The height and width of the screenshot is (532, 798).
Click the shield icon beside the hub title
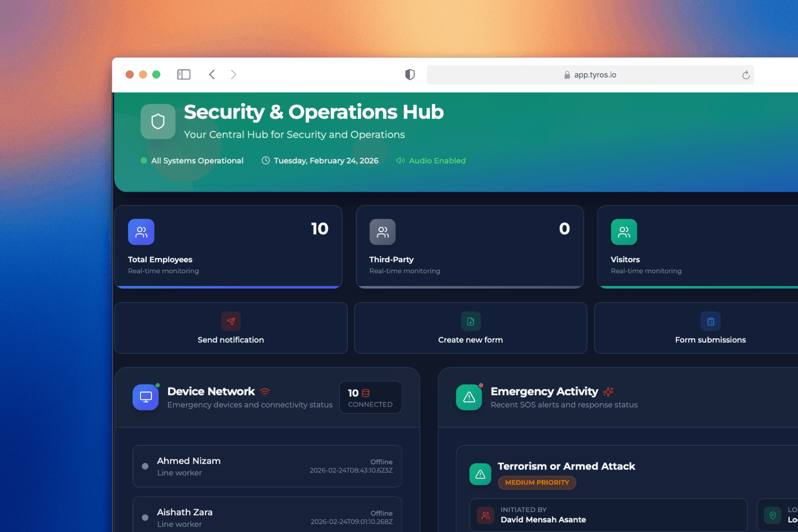point(158,121)
